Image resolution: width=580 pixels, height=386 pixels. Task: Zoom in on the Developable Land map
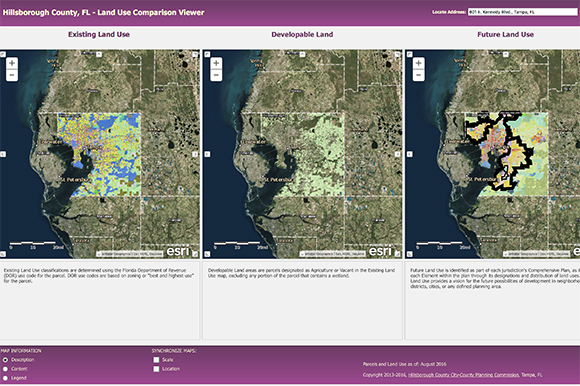[216, 63]
